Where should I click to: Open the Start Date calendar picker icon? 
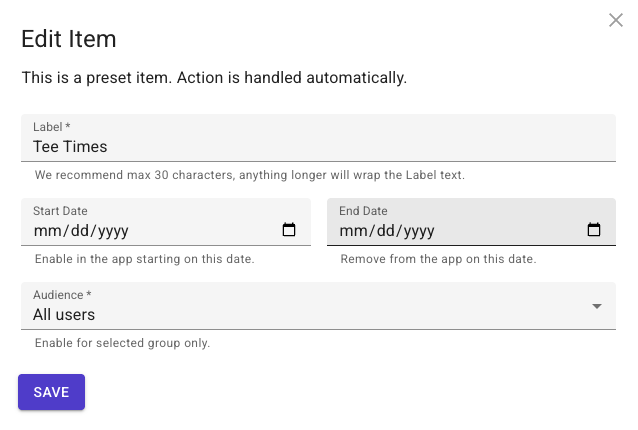(289, 230)
